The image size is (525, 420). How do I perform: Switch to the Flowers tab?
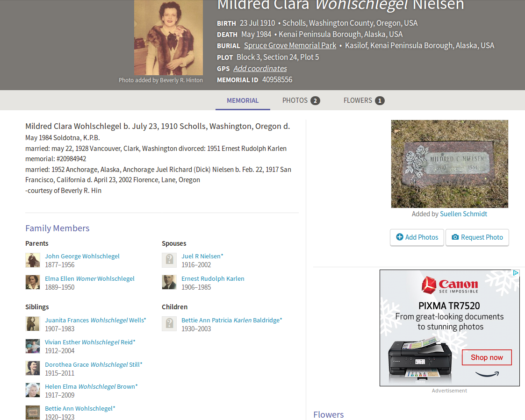[x=364, y=100]
